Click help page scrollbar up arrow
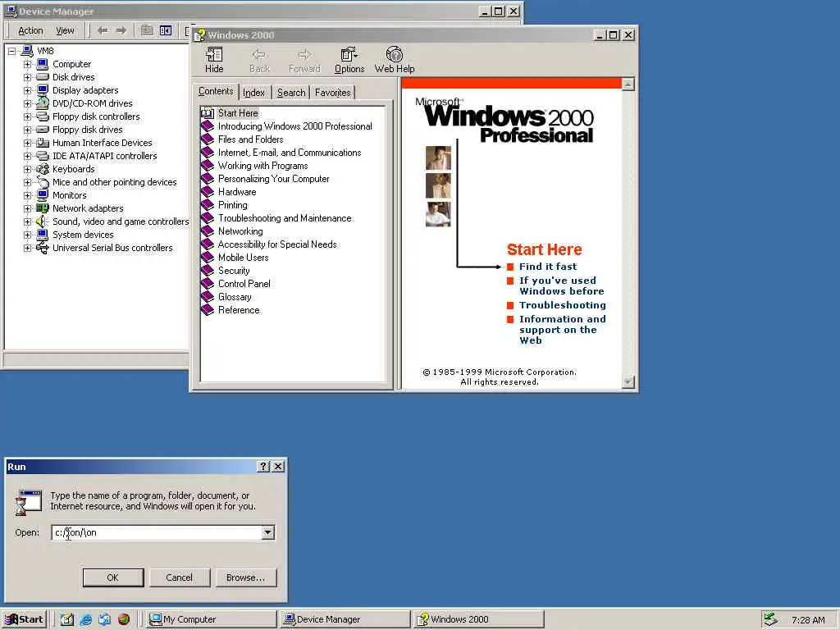This screenshot has height=630, width=840. [x=628, y=84]
